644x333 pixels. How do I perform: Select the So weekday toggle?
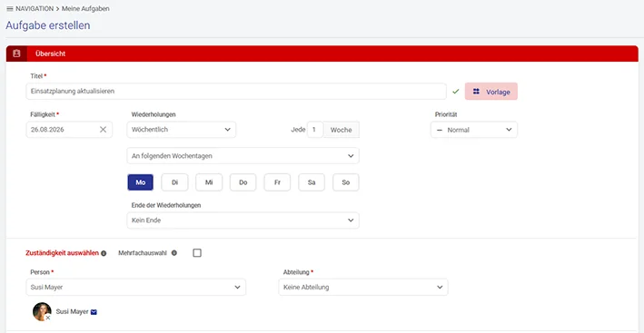coord(346,182)
